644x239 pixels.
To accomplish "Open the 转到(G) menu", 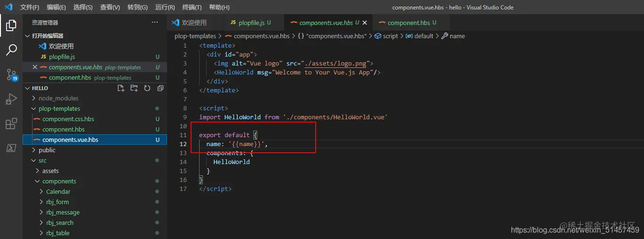I will [137, 8].
